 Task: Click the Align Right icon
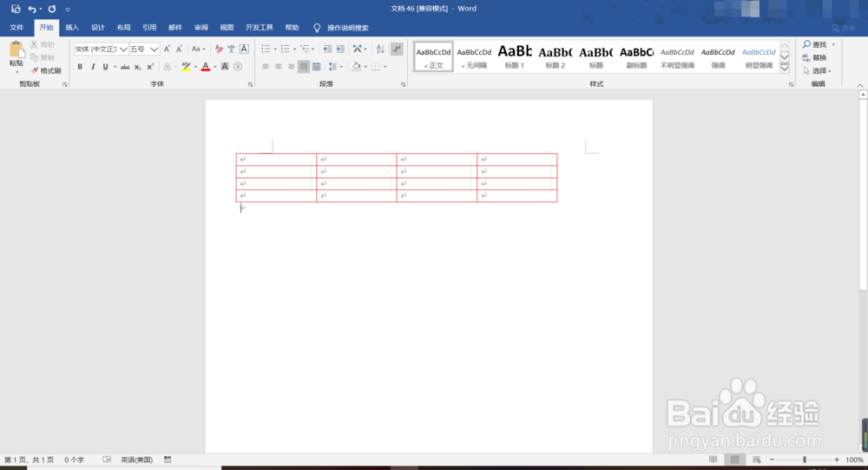pyautogui.click(x=291, y=67)
